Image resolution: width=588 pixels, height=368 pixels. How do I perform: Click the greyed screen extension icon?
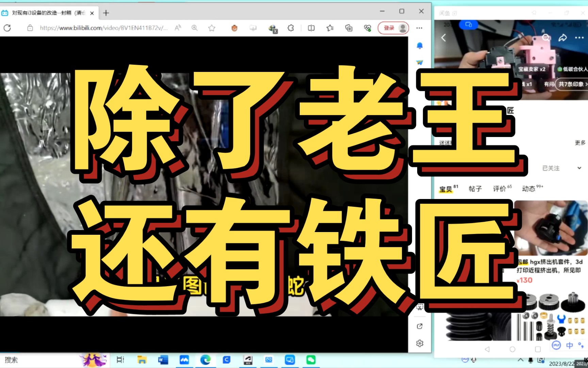[253, 28]
